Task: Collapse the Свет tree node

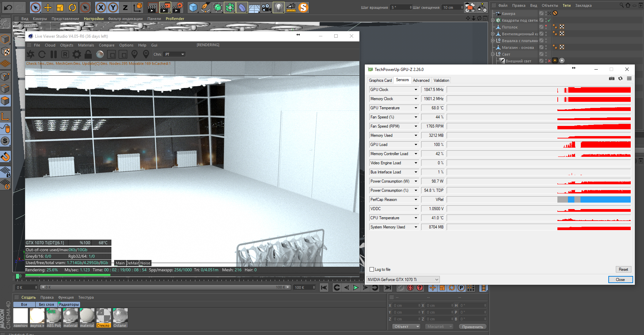Action: tap(493, 54)
